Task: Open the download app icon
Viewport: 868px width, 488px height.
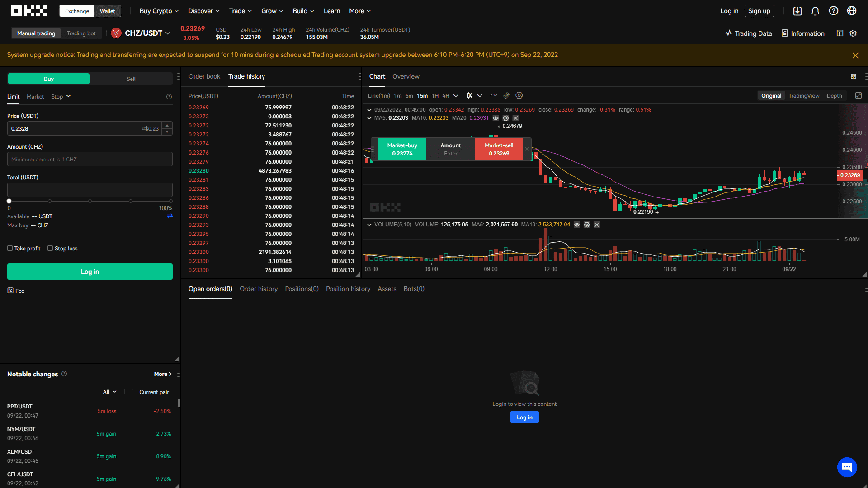Action: (797, 11)
